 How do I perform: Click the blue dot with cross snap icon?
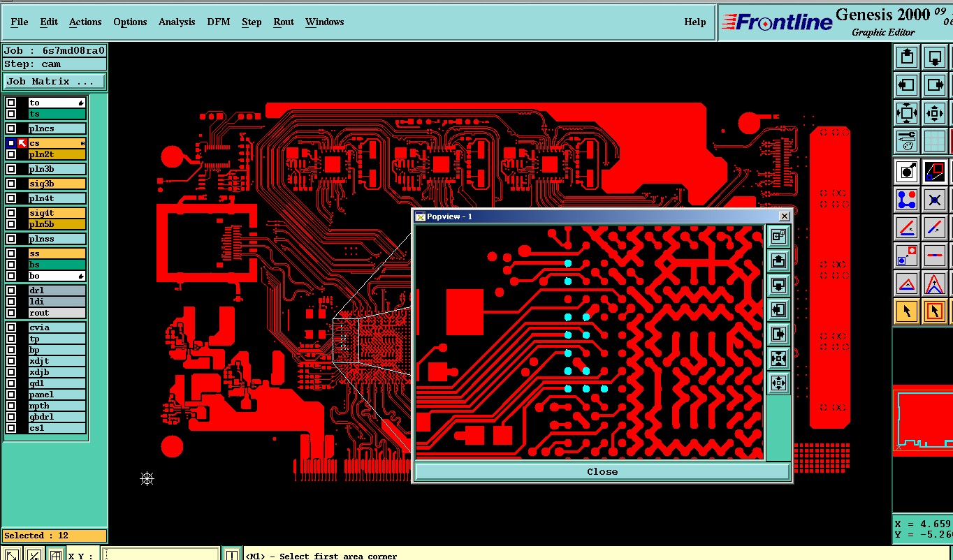935,200
